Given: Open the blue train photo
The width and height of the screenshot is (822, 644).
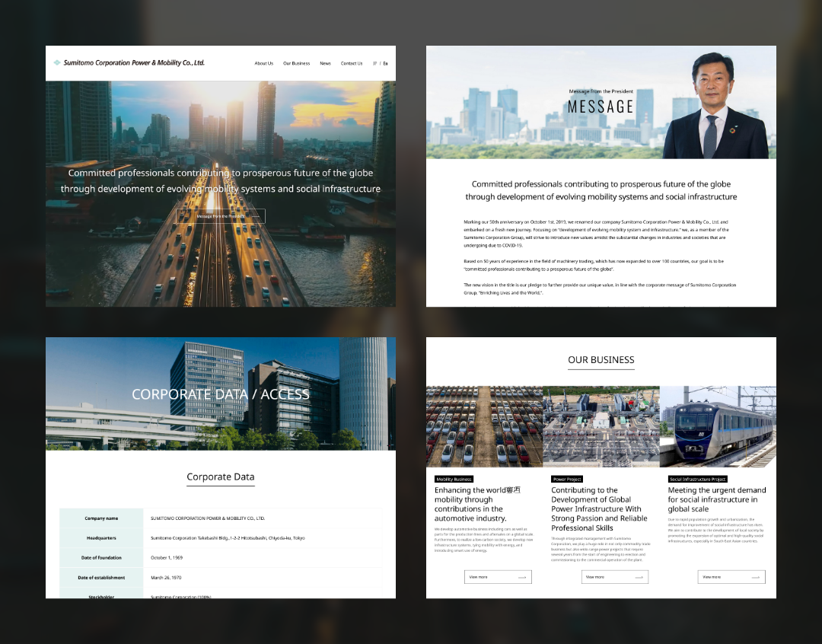Looking at the screenshot, I should click(717, 426).
